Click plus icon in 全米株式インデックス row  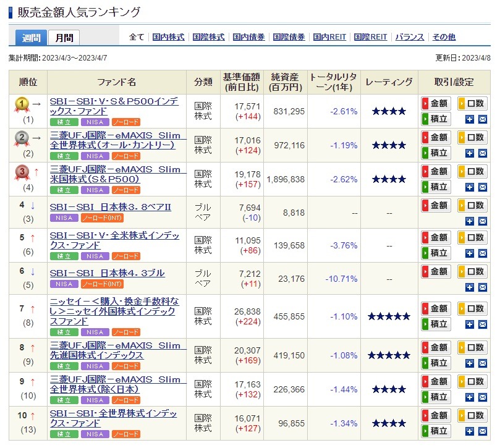coord(469,253)
